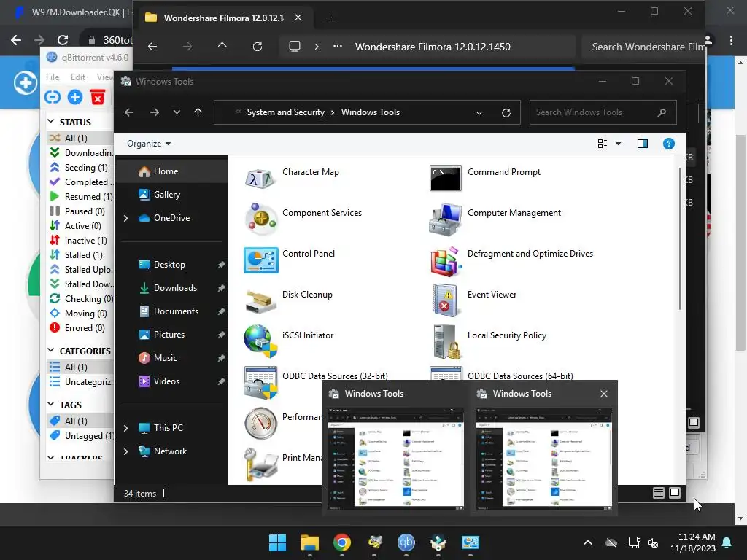
Task: Expand the This PC tree node
Action: pyautogui.click(x=125, y=428)
